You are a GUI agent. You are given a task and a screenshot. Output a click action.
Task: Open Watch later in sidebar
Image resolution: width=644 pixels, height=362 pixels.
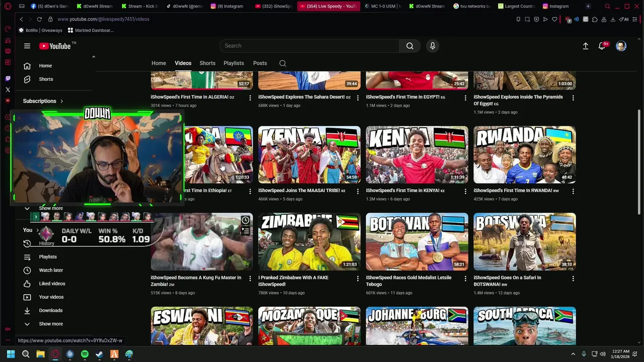[x=51, y=270]
